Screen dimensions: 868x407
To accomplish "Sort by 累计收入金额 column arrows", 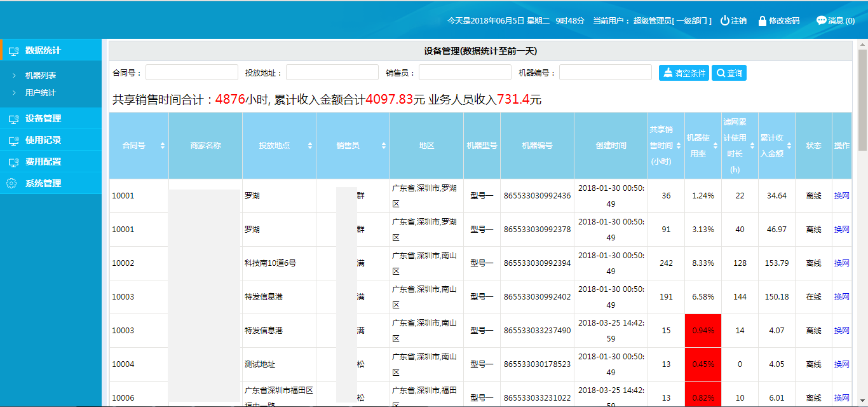I will [789, 146].
